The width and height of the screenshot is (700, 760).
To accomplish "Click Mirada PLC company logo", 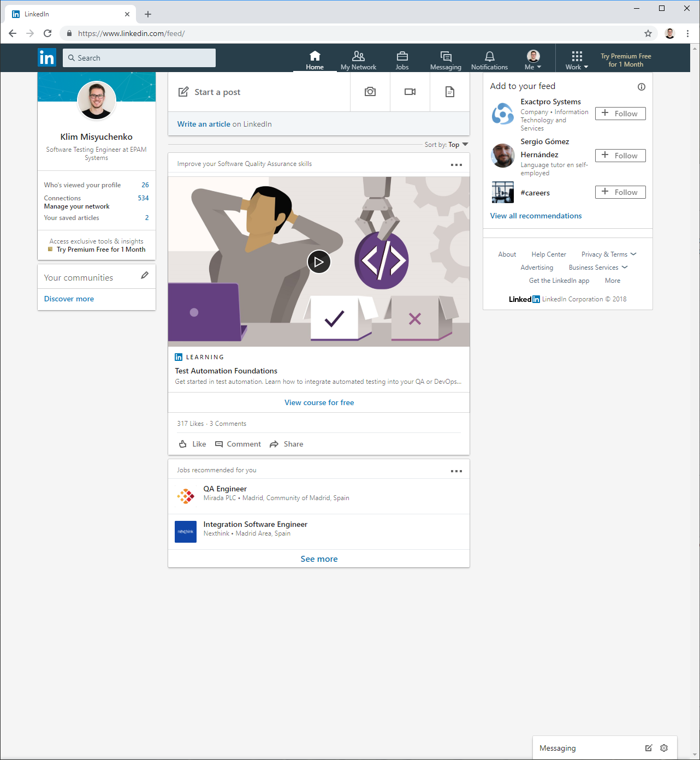I will 186,496.
